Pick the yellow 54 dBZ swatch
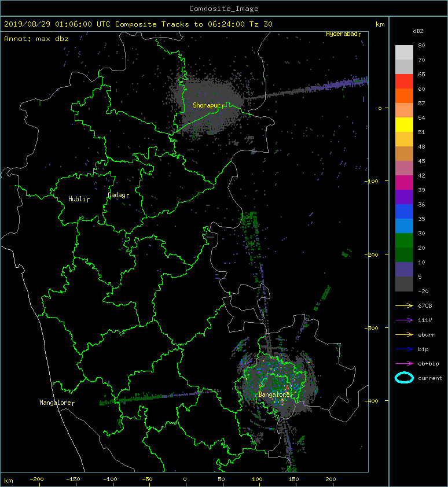448x487 pixels. (404, 124)
